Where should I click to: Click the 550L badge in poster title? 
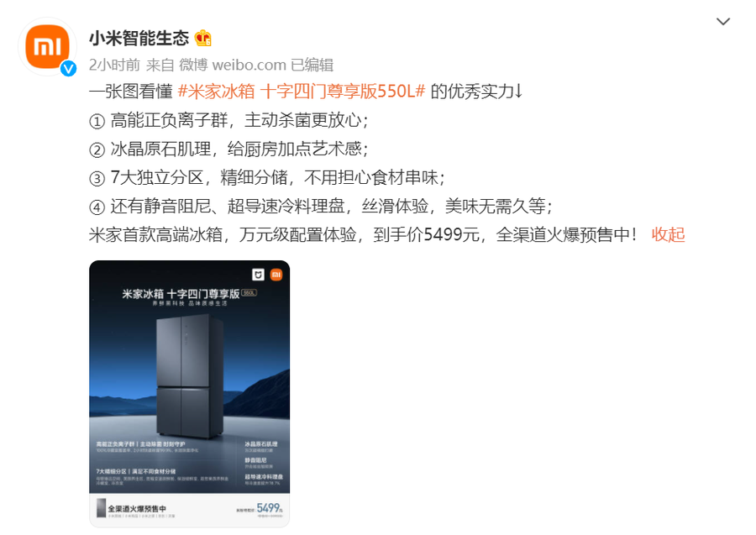pos(249,292)
